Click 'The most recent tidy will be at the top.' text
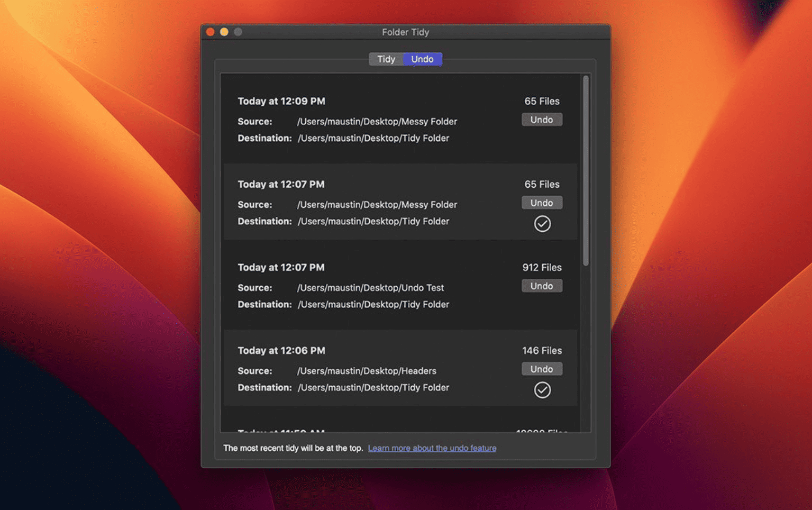 tap(293, 448)
